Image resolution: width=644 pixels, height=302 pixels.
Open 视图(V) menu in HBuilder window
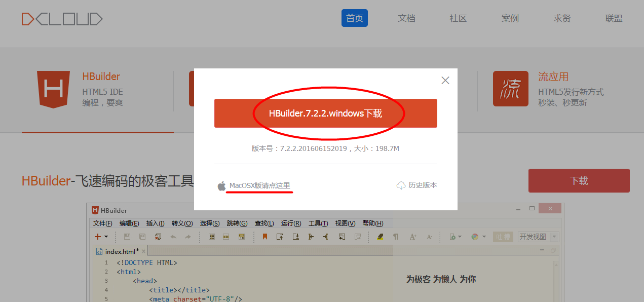click(x=345, y=223)
